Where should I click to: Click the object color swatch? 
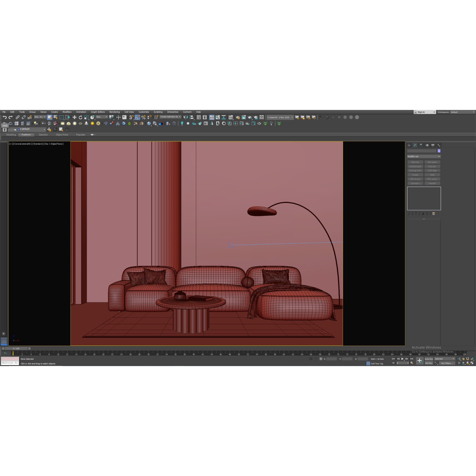439,151
